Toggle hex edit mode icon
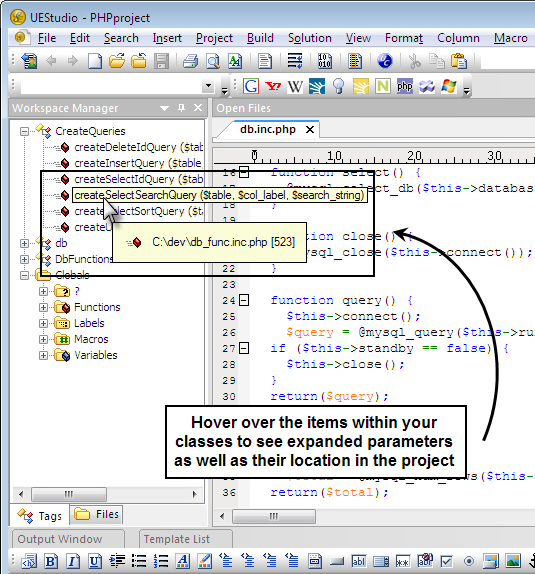 pos(324,61)
